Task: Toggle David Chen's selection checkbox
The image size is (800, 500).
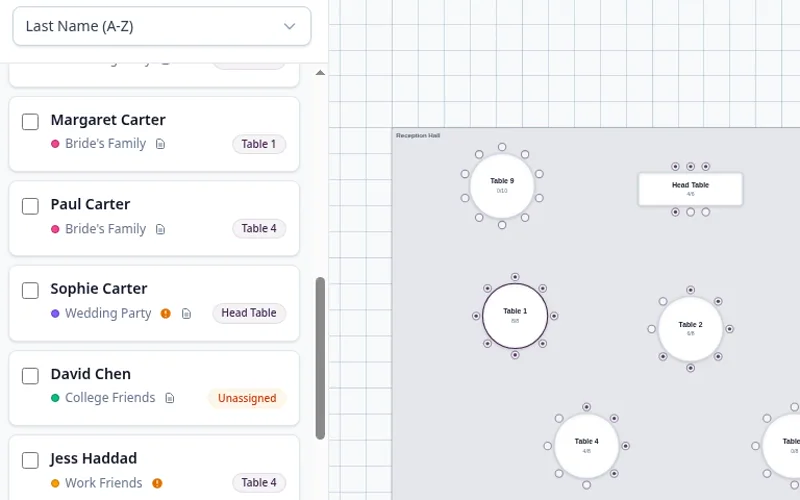Action: click(x=30, y=376)
